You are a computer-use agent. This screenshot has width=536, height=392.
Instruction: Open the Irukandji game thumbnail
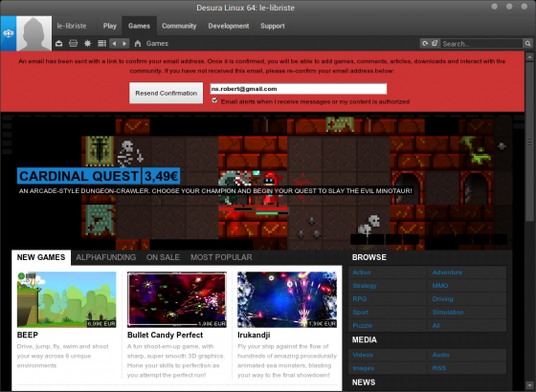(x=287, y=299)
